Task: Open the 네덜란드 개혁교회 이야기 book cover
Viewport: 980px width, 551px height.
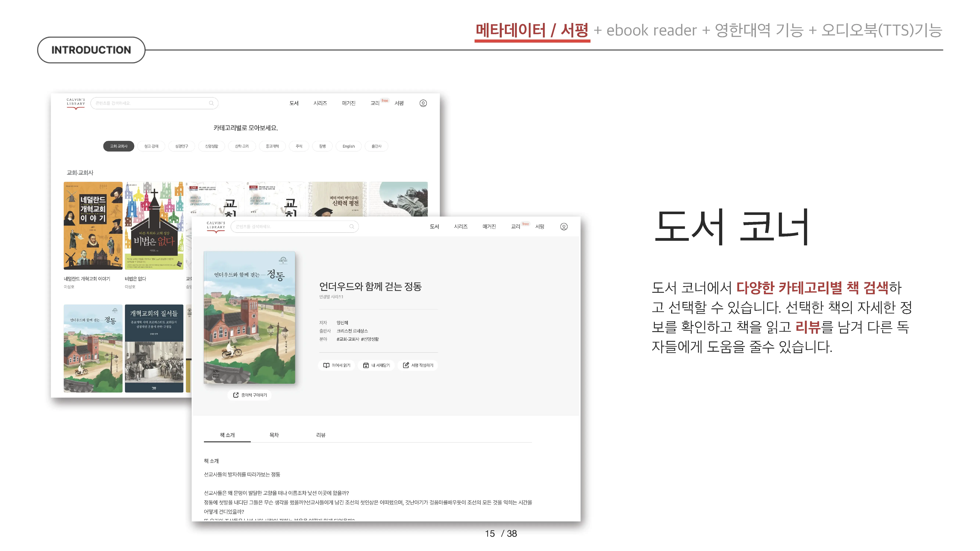Action: click(x=93, y=226)
